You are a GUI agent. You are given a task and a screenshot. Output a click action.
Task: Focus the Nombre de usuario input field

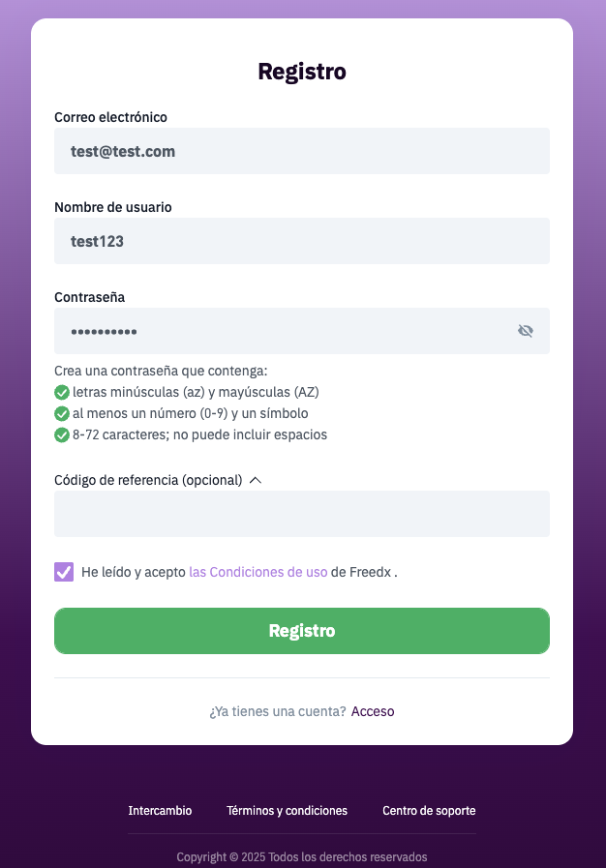tap(302, 241)
